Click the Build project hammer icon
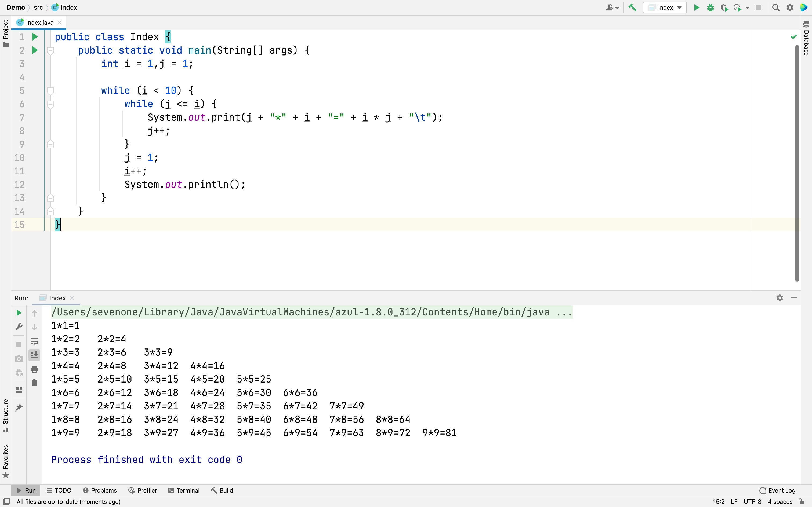 point(632,8)
